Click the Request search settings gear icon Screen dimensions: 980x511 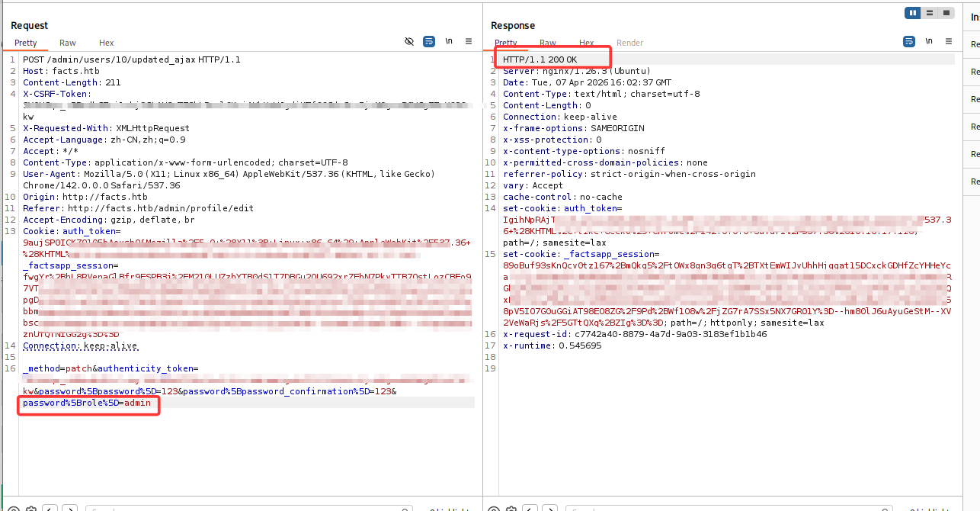31,509
